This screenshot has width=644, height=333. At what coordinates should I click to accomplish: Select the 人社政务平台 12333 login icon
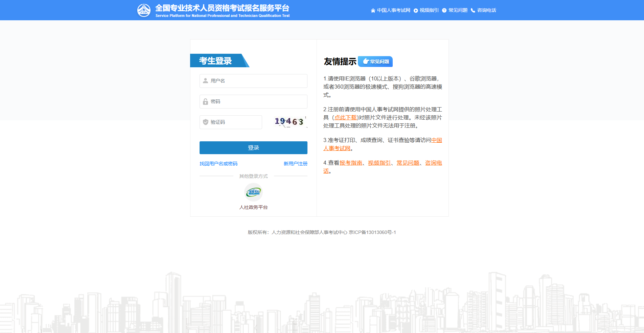click(x=253, y=192)
